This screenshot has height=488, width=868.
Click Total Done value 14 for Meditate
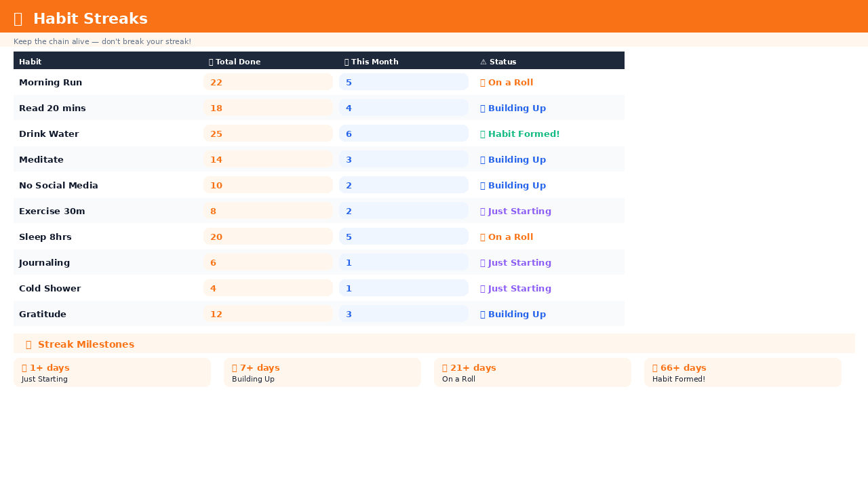[x=268, y=159]
